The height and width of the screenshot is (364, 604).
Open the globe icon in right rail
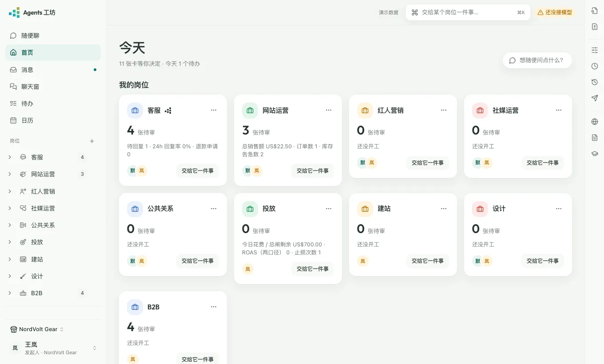pos(595,122)
